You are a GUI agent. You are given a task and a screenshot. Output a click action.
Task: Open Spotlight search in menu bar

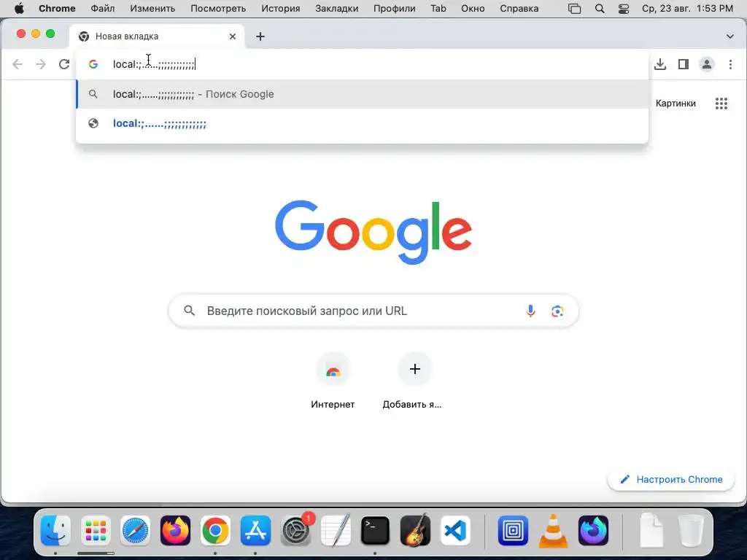[x=600, y=9]
